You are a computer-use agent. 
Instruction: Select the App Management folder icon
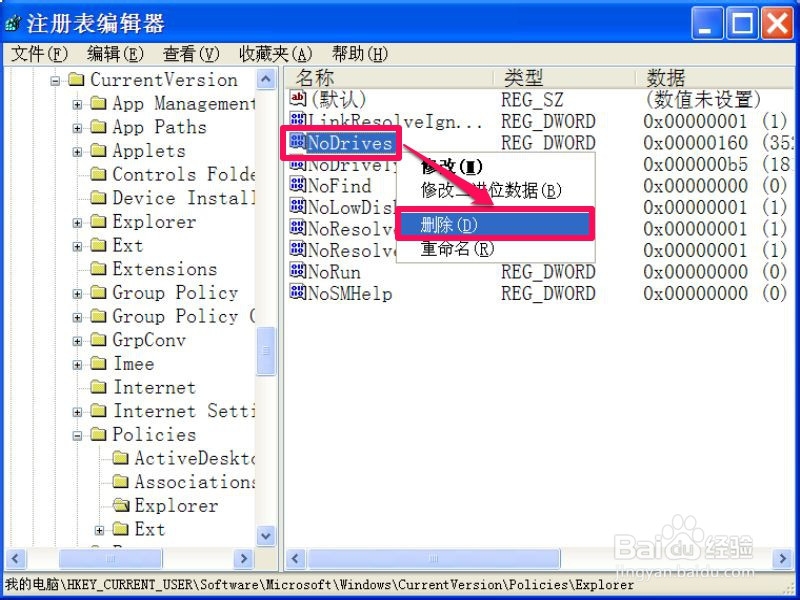point(98,104)
